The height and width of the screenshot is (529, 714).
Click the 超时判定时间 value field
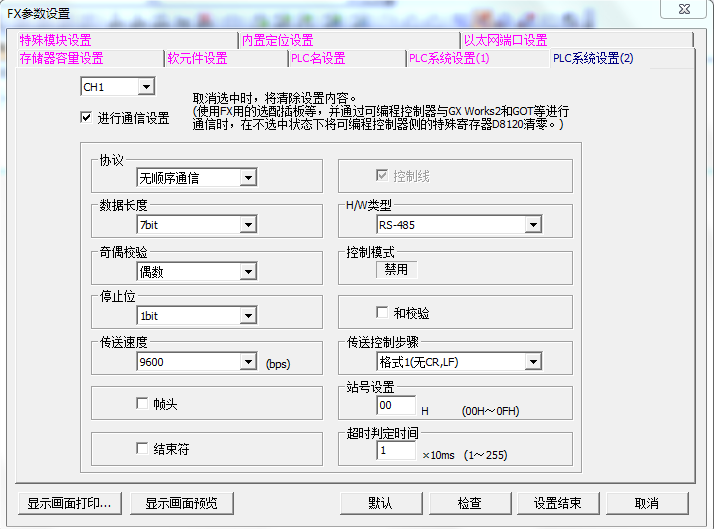coord(396,452)
